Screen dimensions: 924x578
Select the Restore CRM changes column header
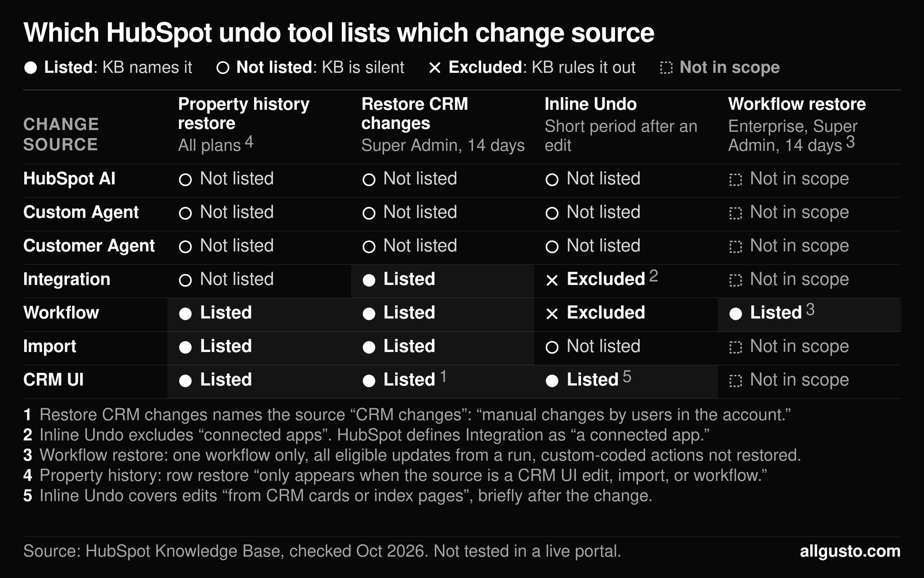tap(415, 113)
